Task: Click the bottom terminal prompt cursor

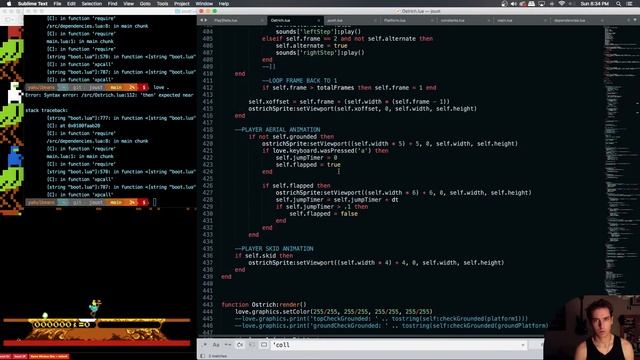Action: pyautogui.click(x=154, y=202)
